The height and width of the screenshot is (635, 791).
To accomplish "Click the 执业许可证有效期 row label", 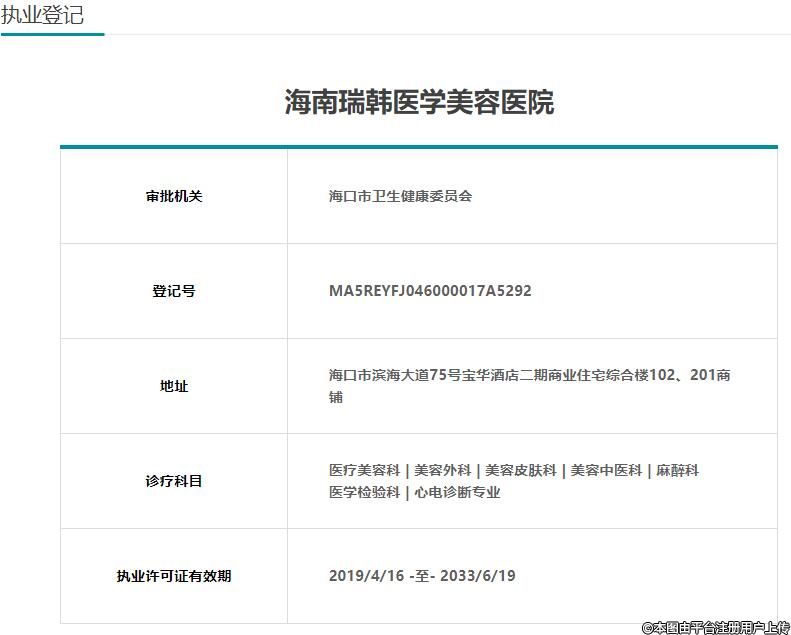I will point(174,576).
